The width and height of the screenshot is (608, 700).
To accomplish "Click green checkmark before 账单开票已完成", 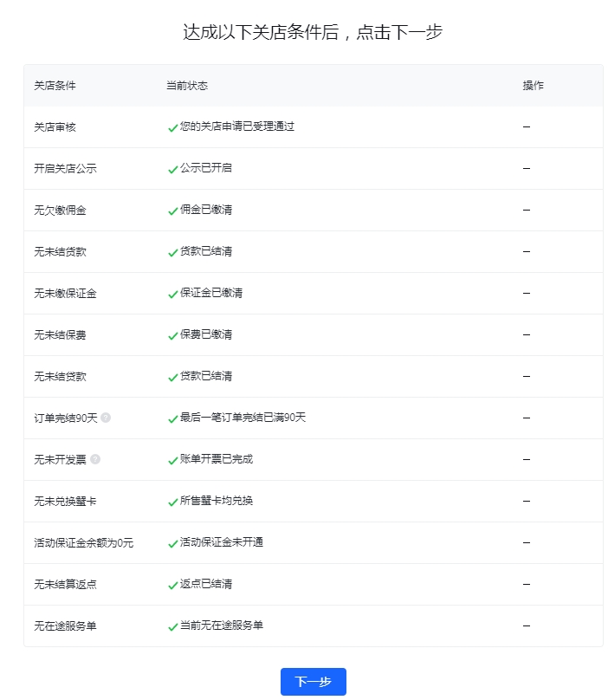I will (172, 460).
